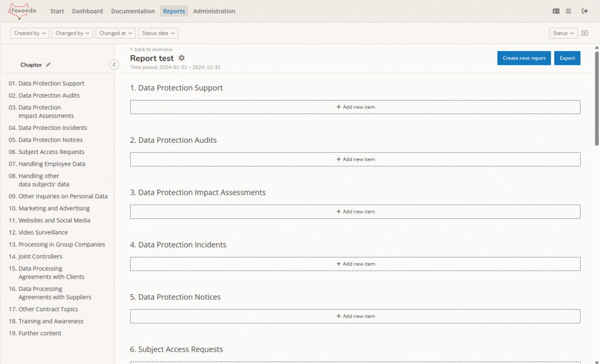Collapse the chapter sidebar with the chevron
This screenshot has width=600, height=364.
(x=114, y=64)
